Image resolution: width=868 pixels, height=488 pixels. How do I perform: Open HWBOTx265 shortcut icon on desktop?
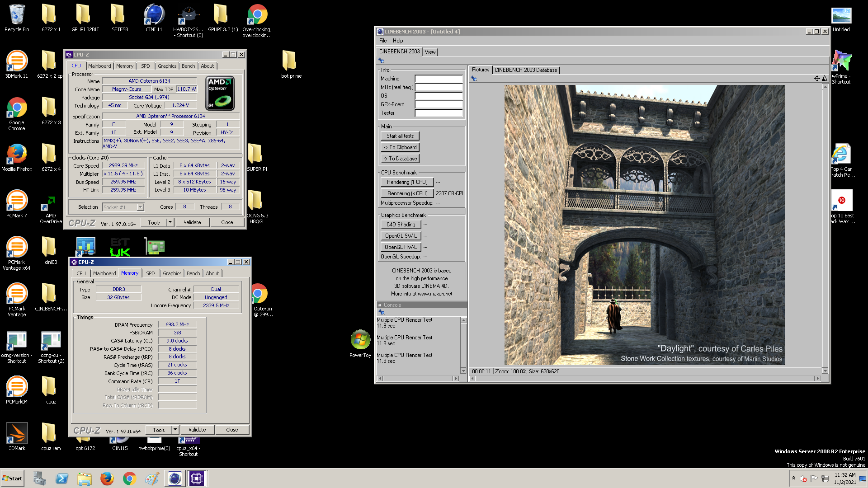tap(188, 20)
